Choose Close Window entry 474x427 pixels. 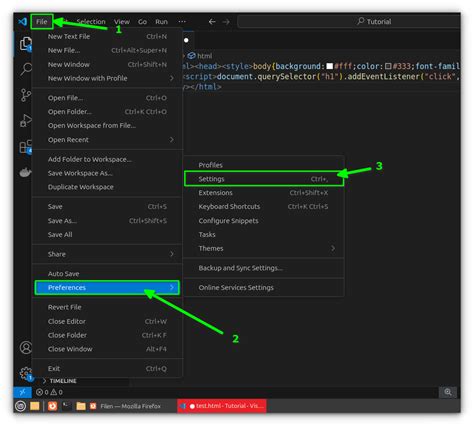pyautogui.click(x=107, y=349)
